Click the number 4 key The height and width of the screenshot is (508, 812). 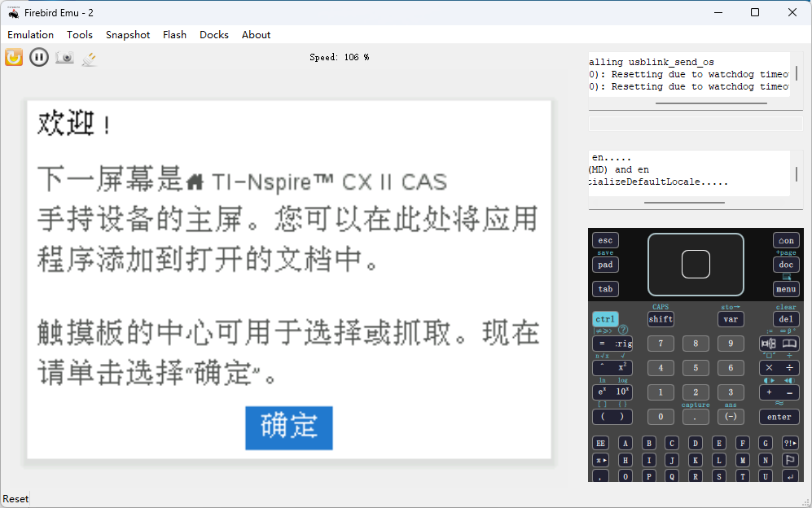pos(661,368)
